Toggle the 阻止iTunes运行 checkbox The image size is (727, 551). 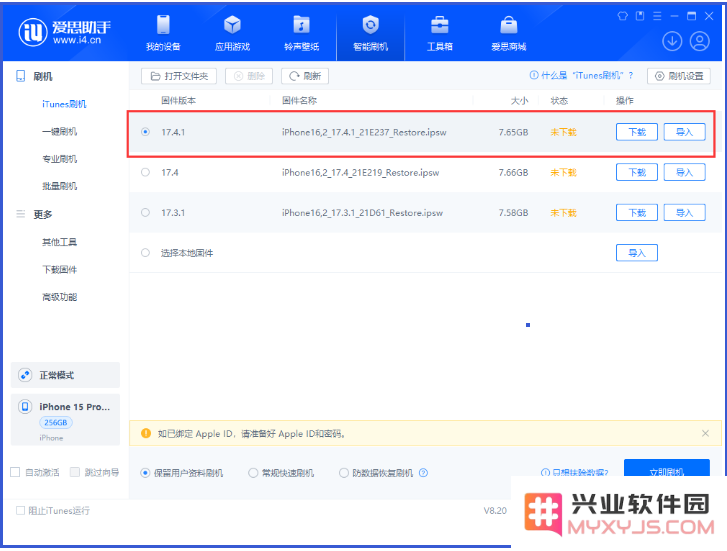tap(20, 511)
